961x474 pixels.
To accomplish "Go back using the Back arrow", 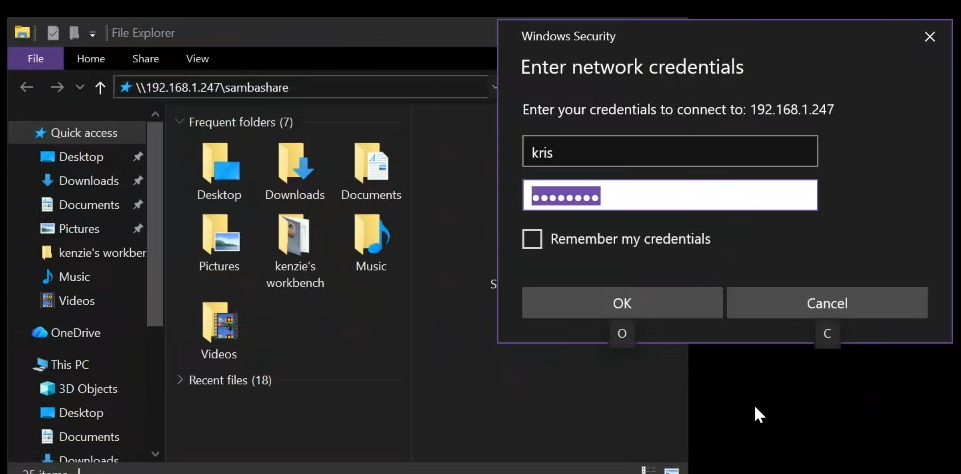I will pyautogui.click(x=27, y=88).
